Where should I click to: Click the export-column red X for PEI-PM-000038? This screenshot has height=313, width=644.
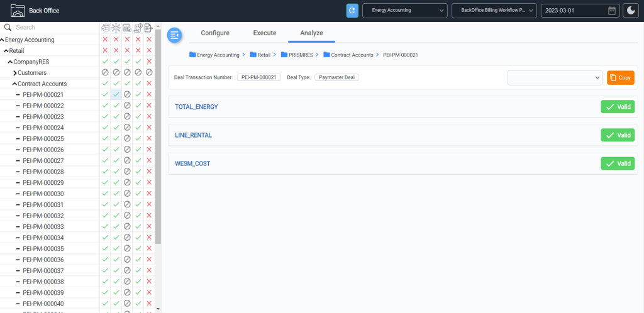149,282
